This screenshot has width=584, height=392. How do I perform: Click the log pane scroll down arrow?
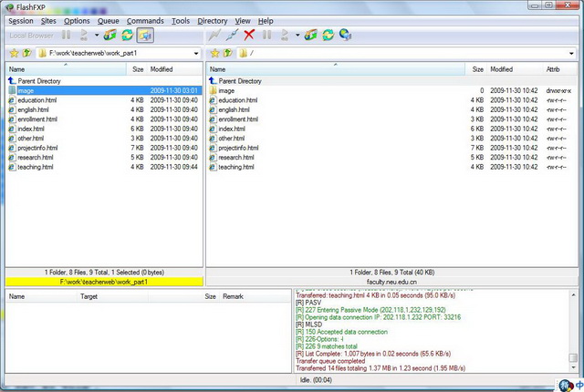click(x=573, y=367)
